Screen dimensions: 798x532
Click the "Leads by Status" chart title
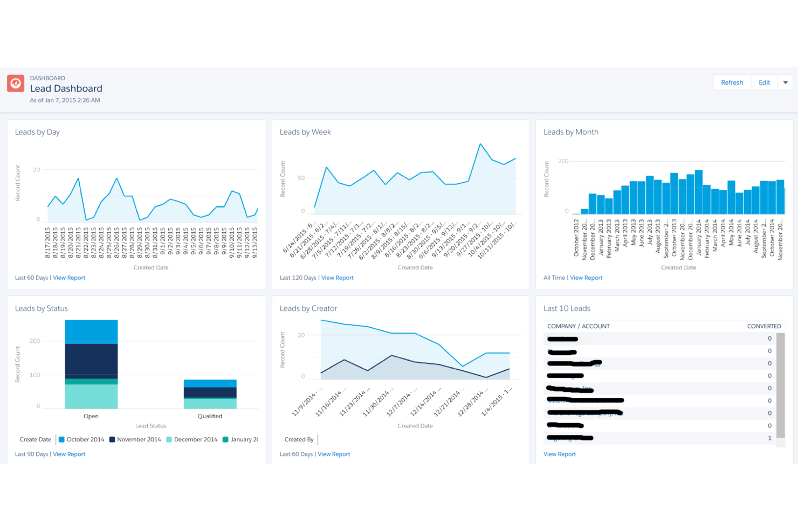(x=42, y=308)
